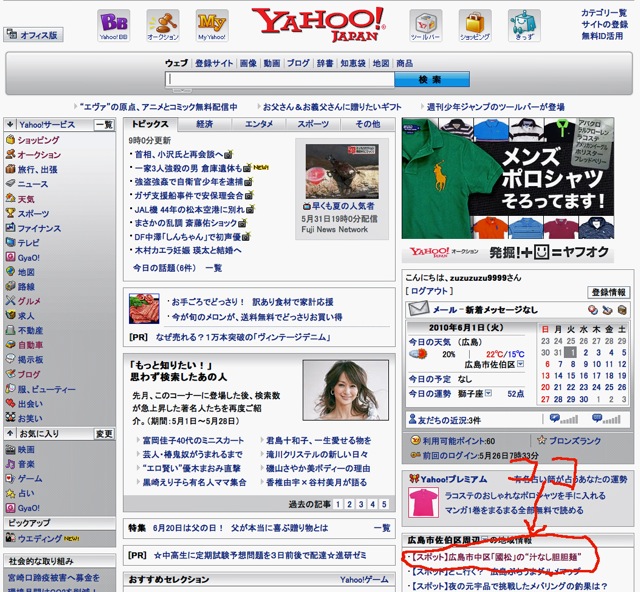Open the beetle news video thumbnail
Image resolution: width=640 pixels, height=592 pixels.
342,171
